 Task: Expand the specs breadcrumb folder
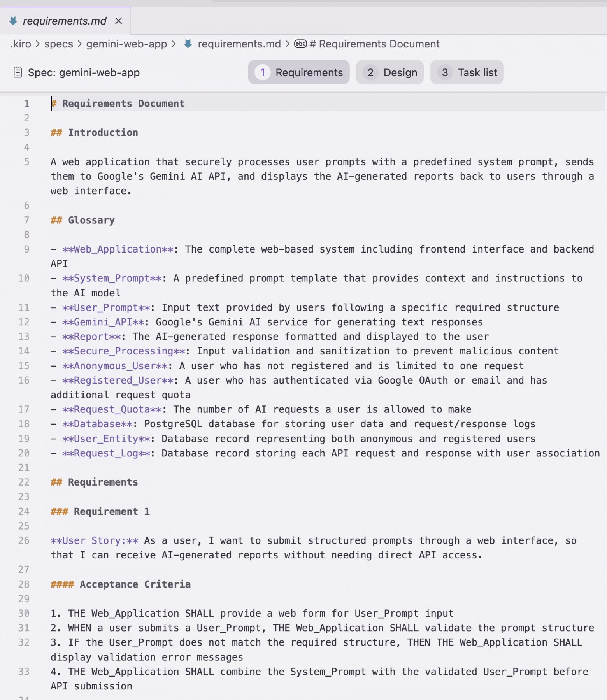(x=59, y=44)
